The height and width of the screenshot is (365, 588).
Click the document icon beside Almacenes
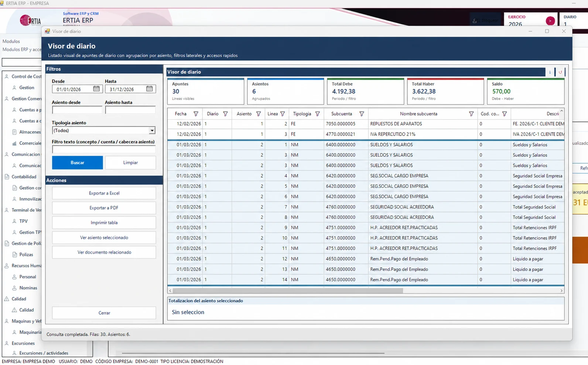coord(14,132)
